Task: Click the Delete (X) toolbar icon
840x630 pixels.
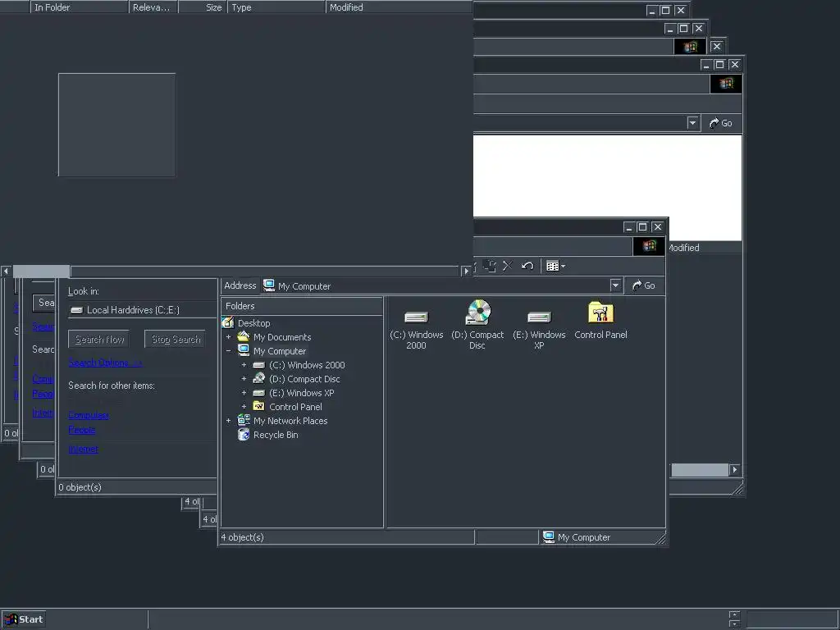Action: 508,266
